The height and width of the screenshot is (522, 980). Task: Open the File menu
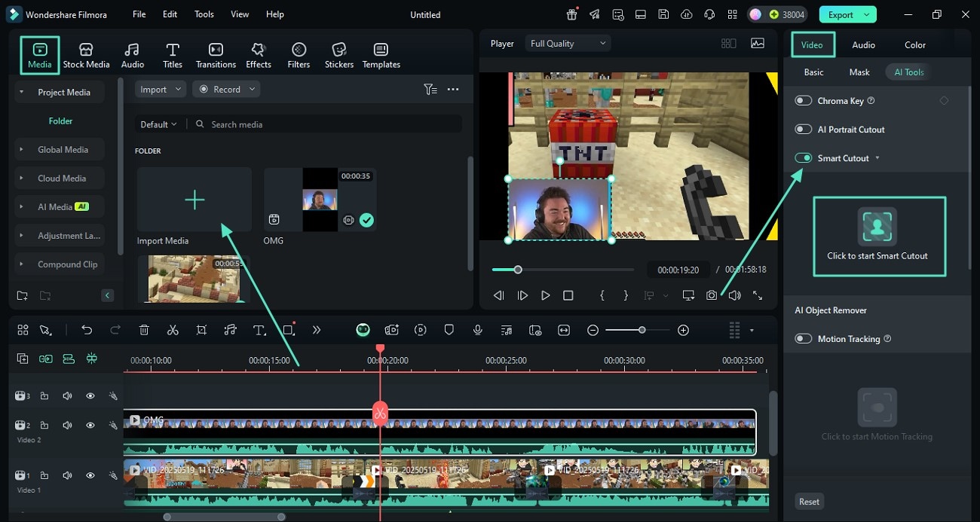point(139,14)
